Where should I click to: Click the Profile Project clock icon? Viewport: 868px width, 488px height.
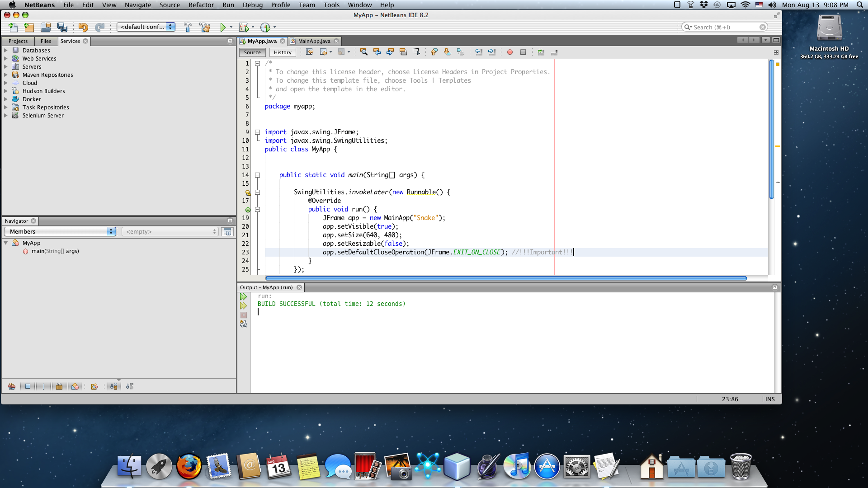(265, 27)
